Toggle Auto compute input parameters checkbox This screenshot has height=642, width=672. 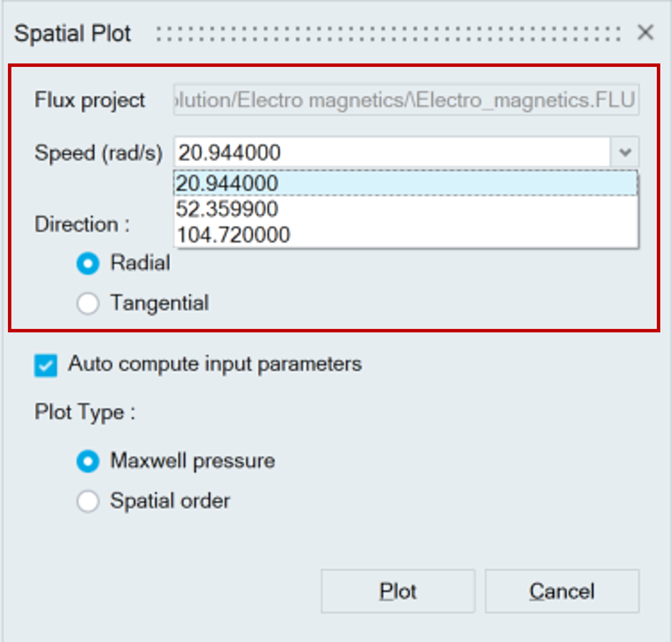[x=46, y=365]
